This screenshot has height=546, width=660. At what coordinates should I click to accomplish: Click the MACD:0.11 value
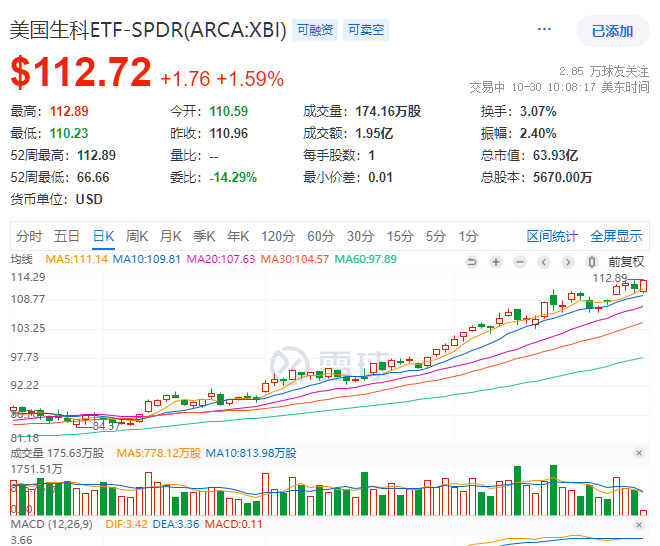pyautogui.click(x=234, y=524)
